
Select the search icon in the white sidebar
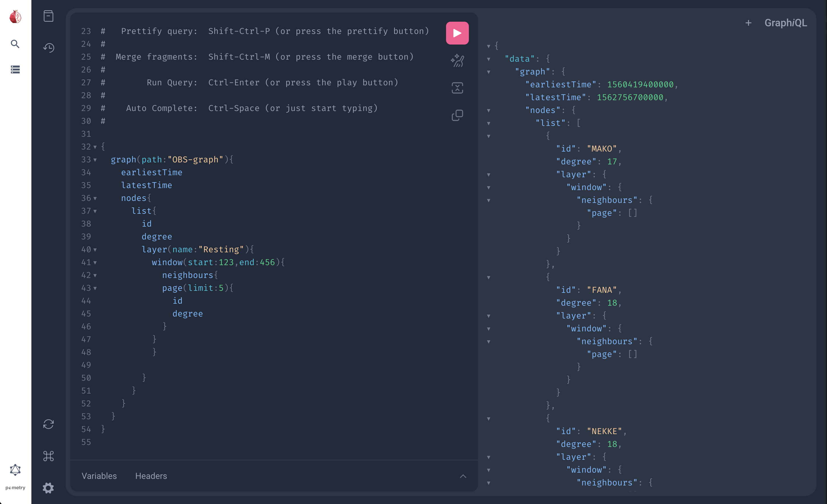point(15,44)
